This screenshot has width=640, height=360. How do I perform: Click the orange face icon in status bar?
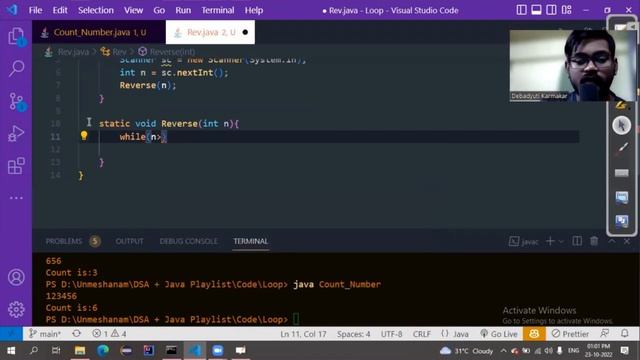(x=534, y=334)
